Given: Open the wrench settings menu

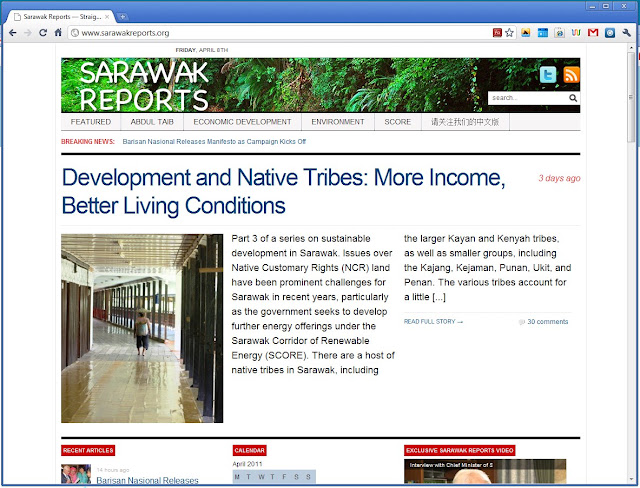Looking at the screenshot, I should 627,33.
